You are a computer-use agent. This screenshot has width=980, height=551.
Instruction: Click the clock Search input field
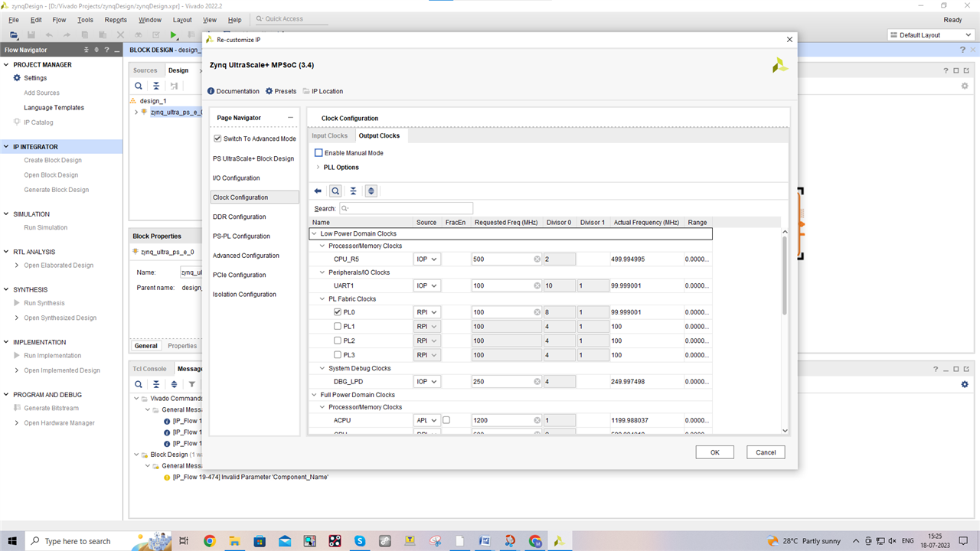coord(406,208)
